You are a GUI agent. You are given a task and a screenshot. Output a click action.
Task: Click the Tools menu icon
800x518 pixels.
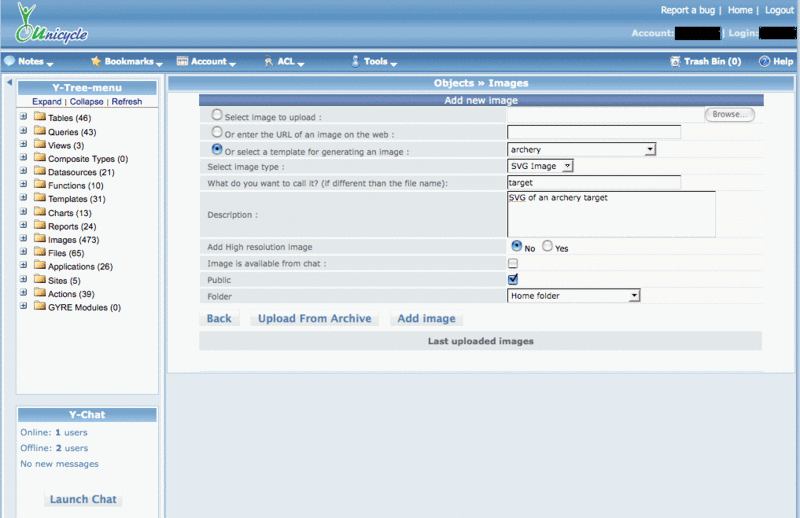[355, 62]
